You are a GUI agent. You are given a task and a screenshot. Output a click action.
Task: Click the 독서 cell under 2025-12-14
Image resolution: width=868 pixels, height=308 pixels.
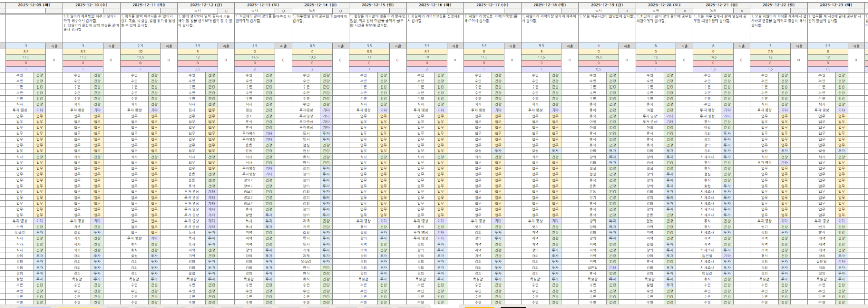(312, 10)
